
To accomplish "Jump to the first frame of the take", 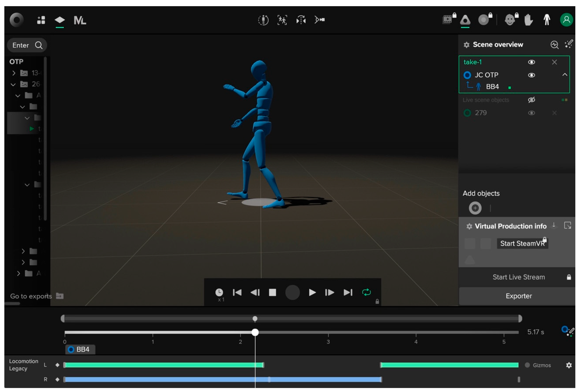I will [237, 292].
